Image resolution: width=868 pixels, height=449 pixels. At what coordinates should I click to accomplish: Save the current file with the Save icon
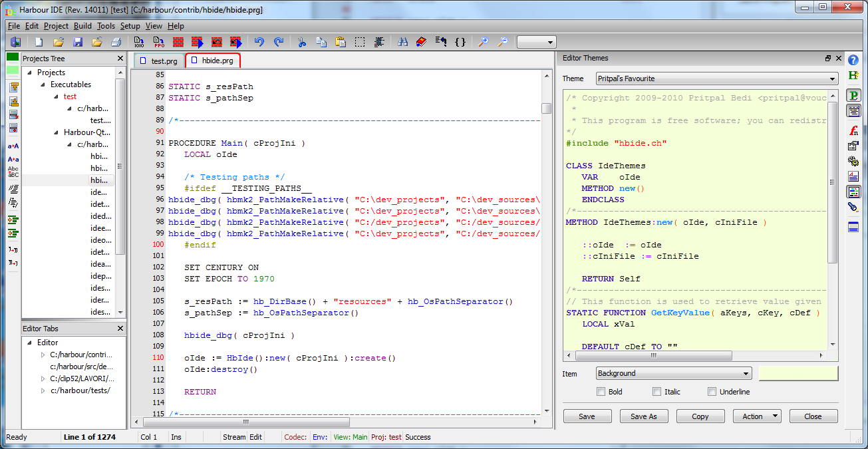click(77, 41)
